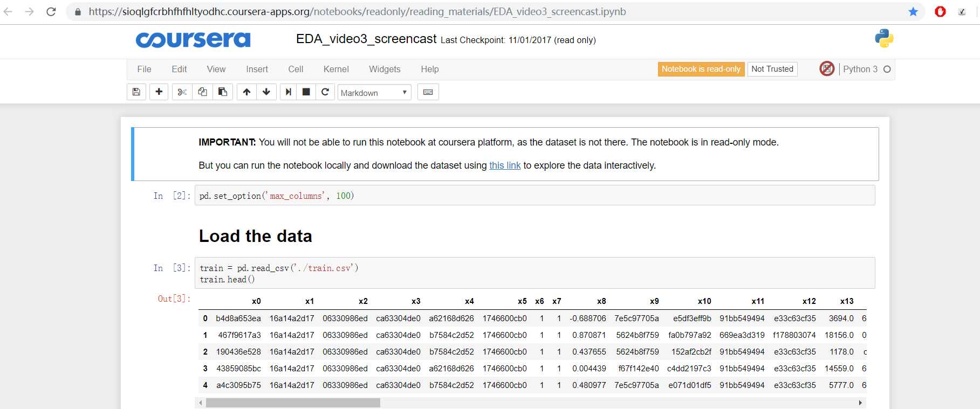Paste cells below icon

222,92
